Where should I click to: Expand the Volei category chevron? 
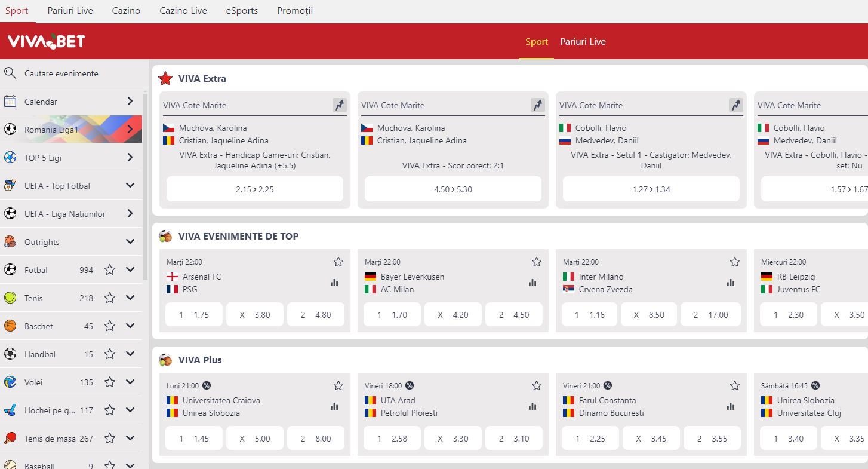[x=130, y=382]
